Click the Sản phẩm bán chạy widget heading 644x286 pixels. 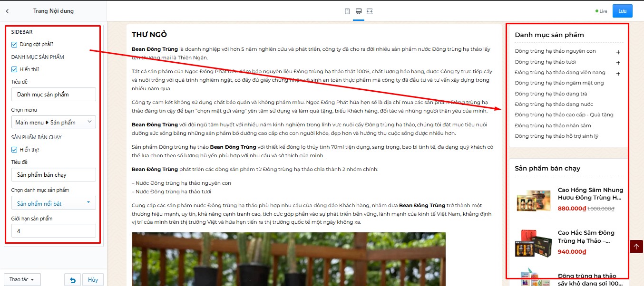547,168
